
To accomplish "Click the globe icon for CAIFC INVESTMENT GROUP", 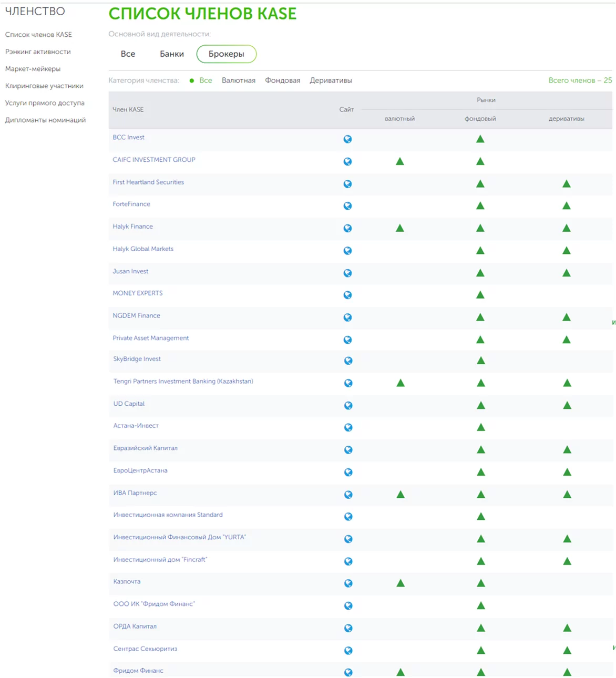I will coord(347,161).
